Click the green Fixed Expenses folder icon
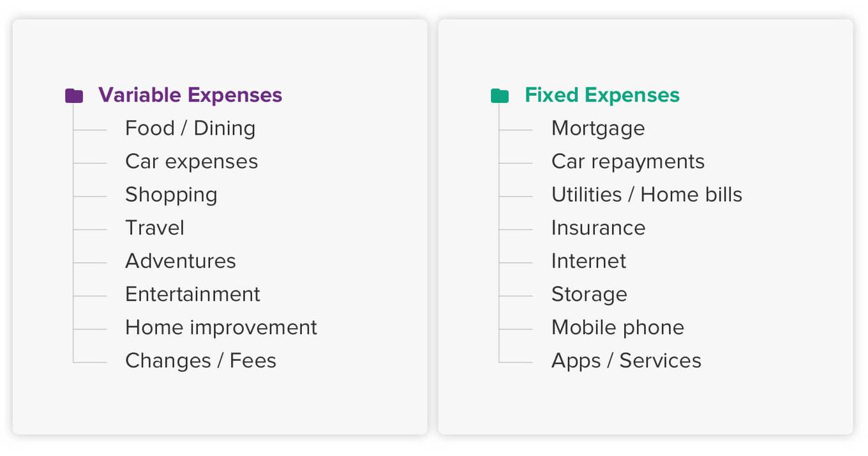 500,96
